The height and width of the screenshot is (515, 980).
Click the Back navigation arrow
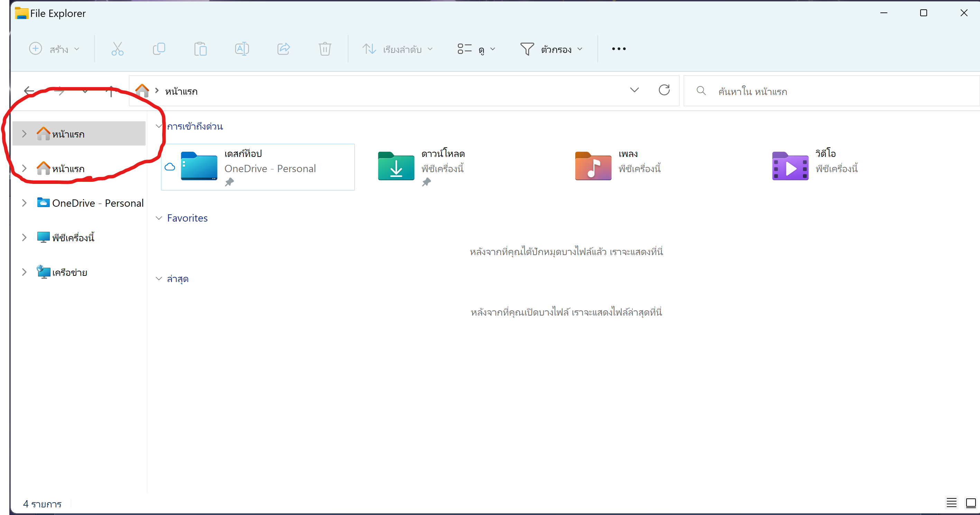coord(29,91)
